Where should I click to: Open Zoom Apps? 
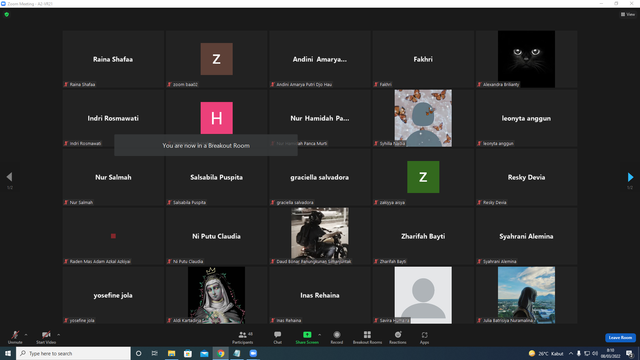[x=424, y=337]
